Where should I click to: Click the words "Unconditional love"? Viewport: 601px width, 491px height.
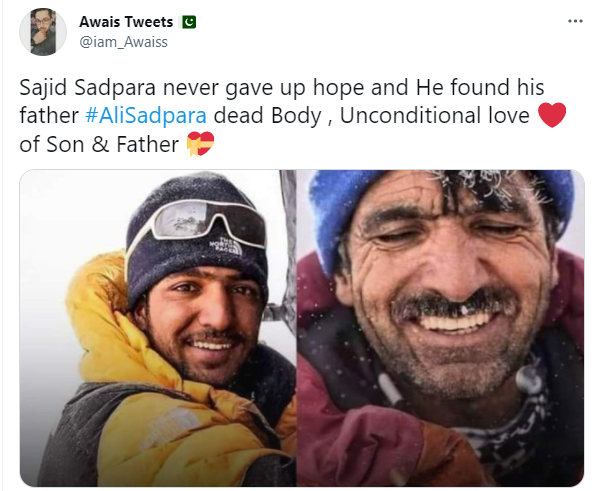tap(435, 116)
